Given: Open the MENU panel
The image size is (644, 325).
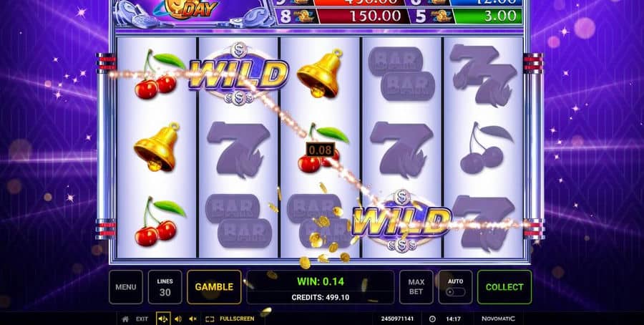Looking at the screenshot, I should (x=126, y=287).
